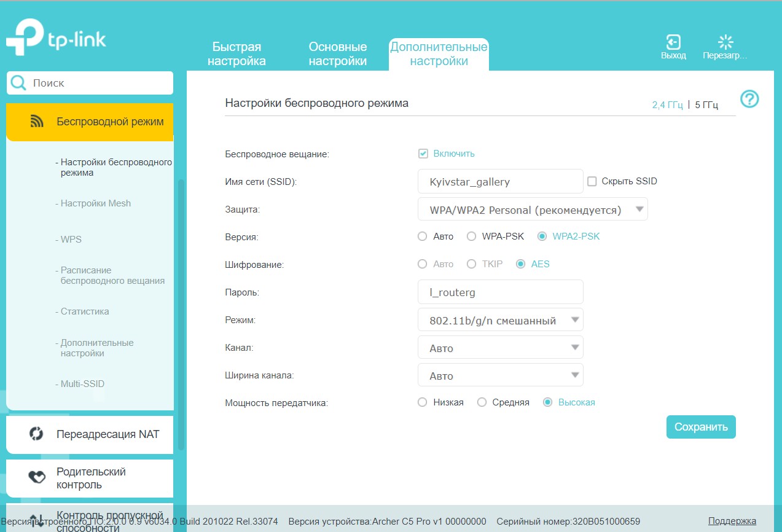Image resolution: width=782 pixels, height=532 pixels.
Task: Switch to the 5 ГГц band link
Action: [706, 105]
